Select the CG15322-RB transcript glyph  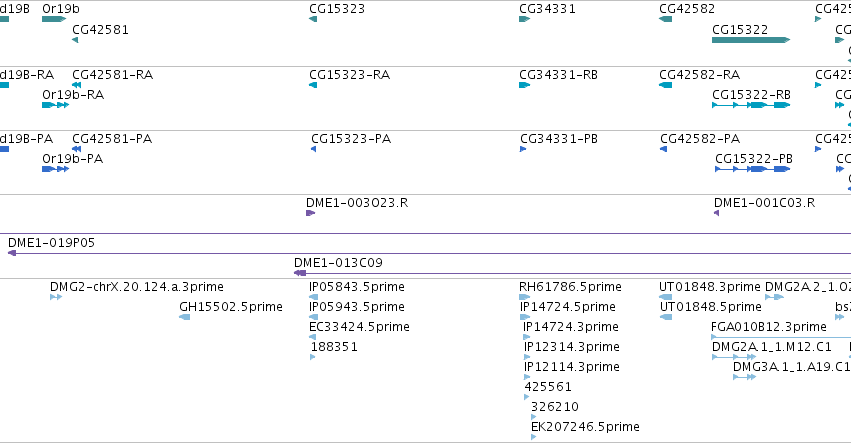751,105
